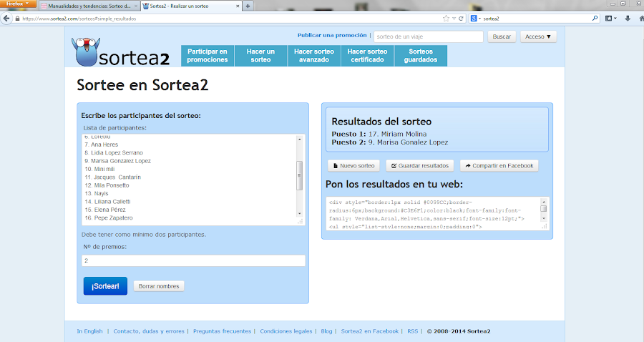Click Borrar nombres button
The height and width of the screenshot is (342, 644).
[x=159, y=286]
